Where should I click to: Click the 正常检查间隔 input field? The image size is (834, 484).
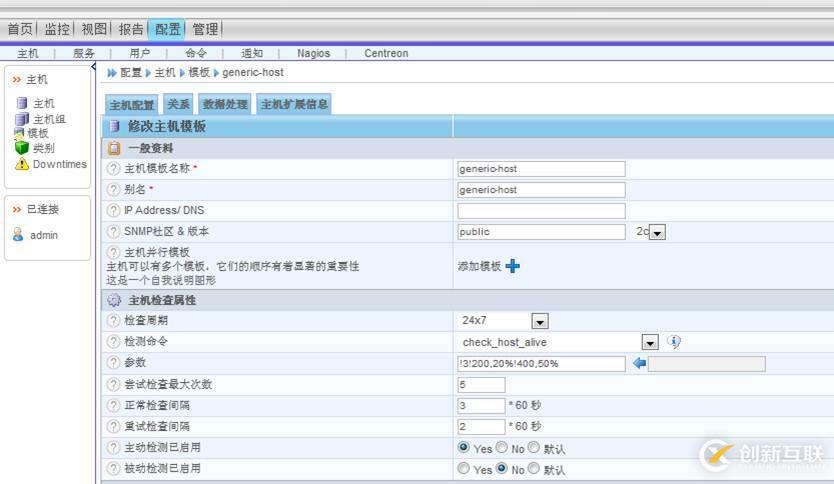[481, 406]
